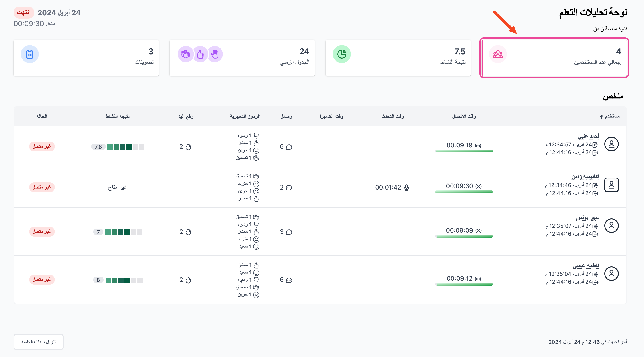
Task: Open the user link فاطمة عيسى
Action: tap(586, 265)
